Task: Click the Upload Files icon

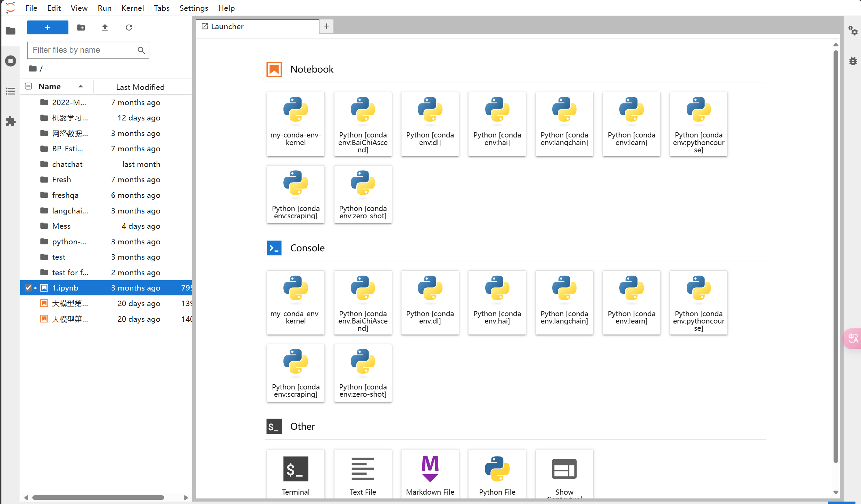Action: click(x=105, y=27)
